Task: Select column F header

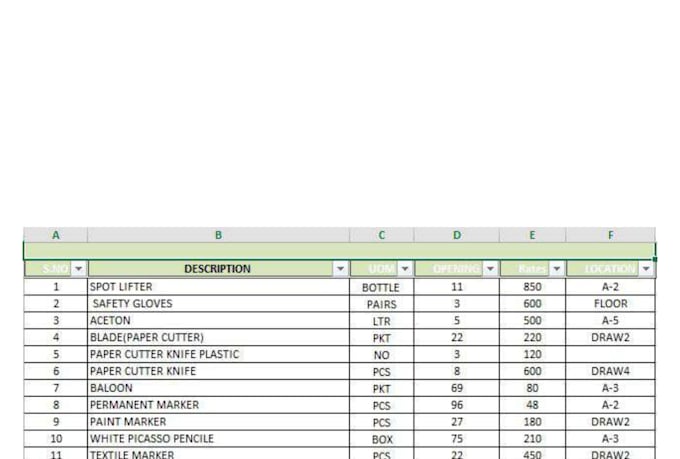Action: click(611, 235)
